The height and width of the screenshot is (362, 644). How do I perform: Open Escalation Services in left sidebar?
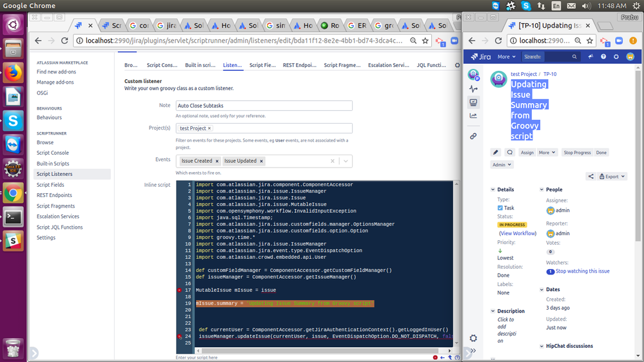point(58,216)
